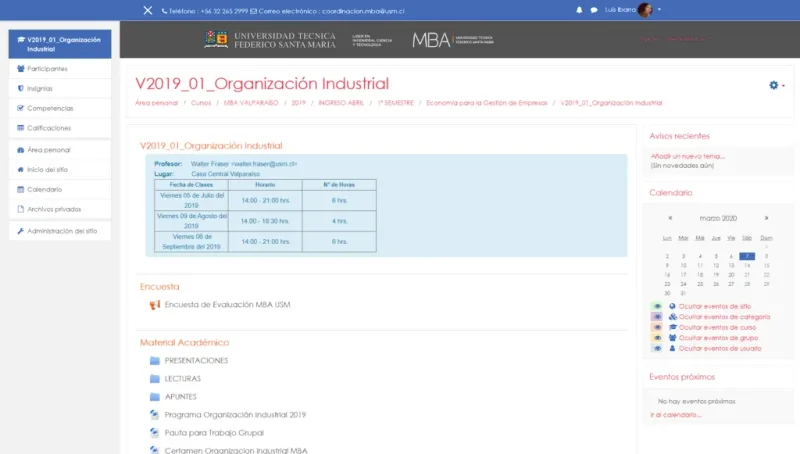Open the APUNTES folder
The width and height of the screenshot is (800, 454).
tap(180, 397)
